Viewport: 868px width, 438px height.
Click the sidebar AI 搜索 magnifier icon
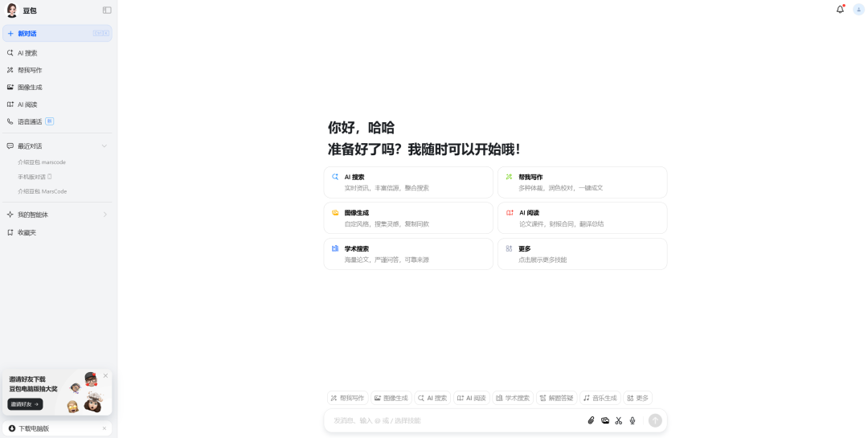click(x=10, y=53)
